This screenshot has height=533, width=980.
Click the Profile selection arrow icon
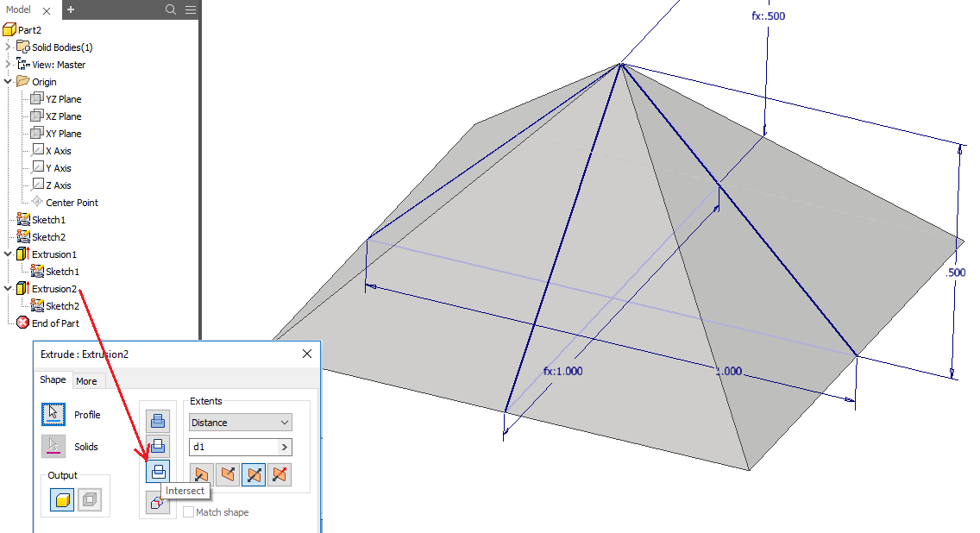pos(53,414)
